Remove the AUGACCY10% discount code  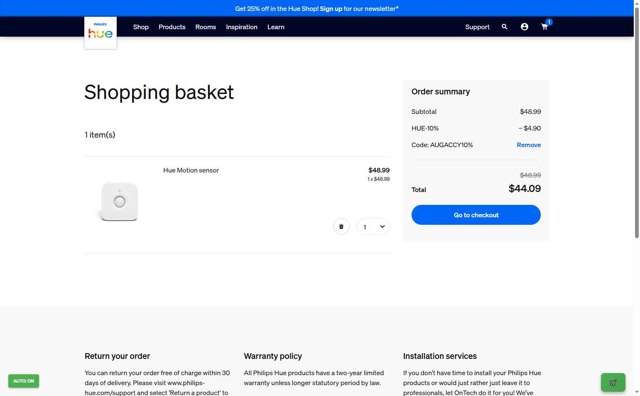(x=529, y=145)
